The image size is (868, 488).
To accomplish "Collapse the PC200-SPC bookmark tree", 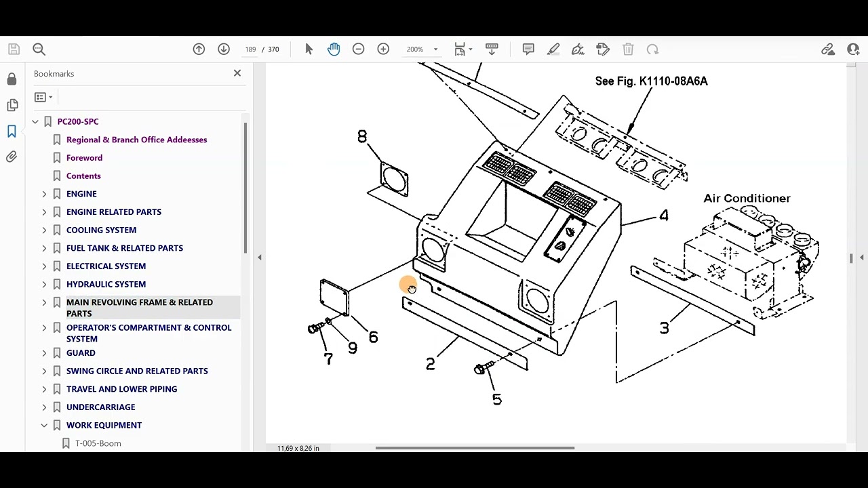I will 35,121.
